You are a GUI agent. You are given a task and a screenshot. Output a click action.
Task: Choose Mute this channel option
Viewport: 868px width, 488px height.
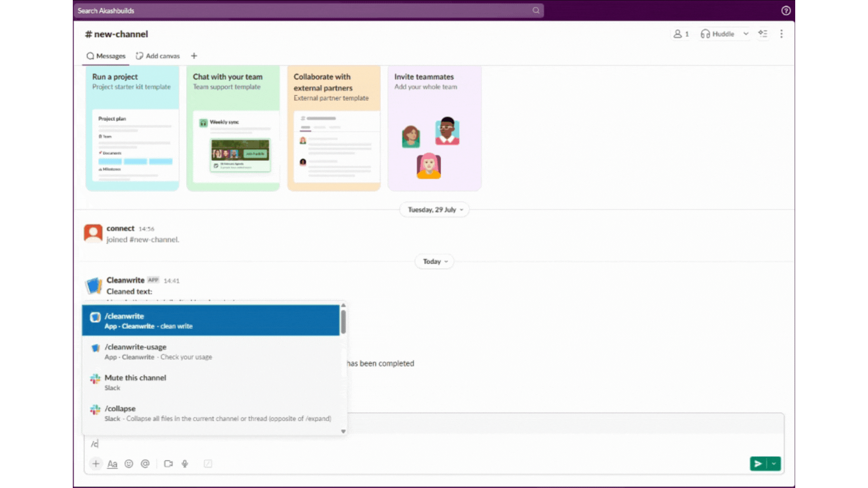[211, 382]
